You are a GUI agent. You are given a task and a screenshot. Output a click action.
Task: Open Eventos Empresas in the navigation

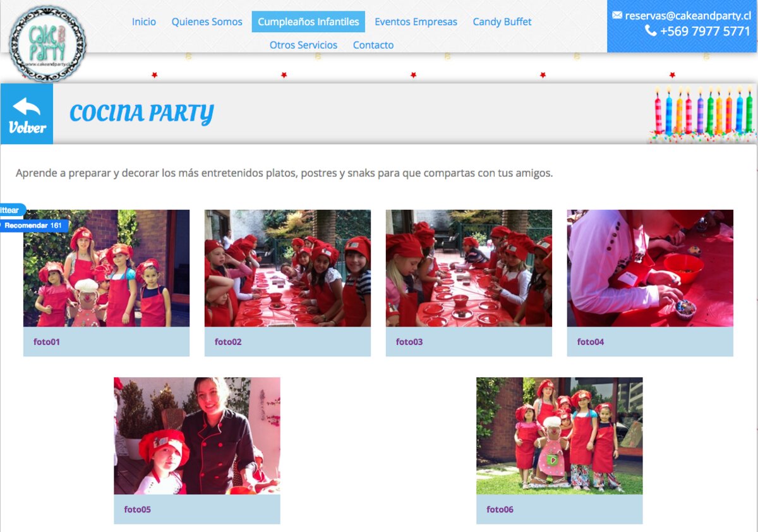coord(416,21)
